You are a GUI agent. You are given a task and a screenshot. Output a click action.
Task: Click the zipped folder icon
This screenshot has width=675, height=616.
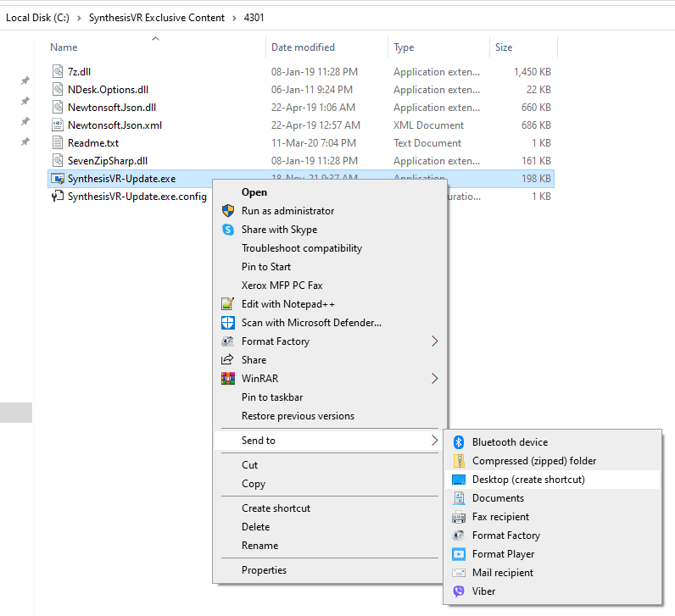tap(459, 461)
